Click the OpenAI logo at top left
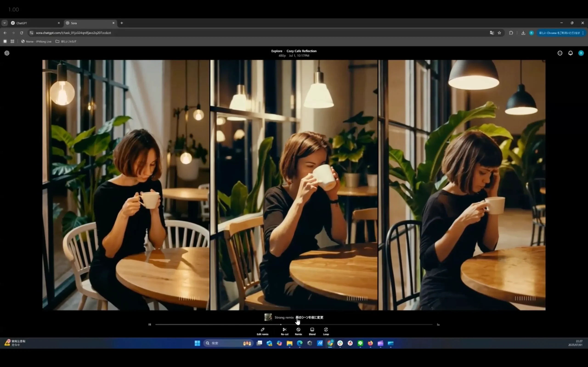This screenshot has height=367, width=588. [7, 53]
